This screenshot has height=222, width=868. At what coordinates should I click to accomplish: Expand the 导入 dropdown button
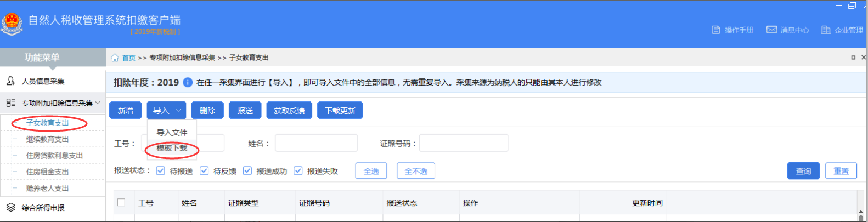pos(166,111)
